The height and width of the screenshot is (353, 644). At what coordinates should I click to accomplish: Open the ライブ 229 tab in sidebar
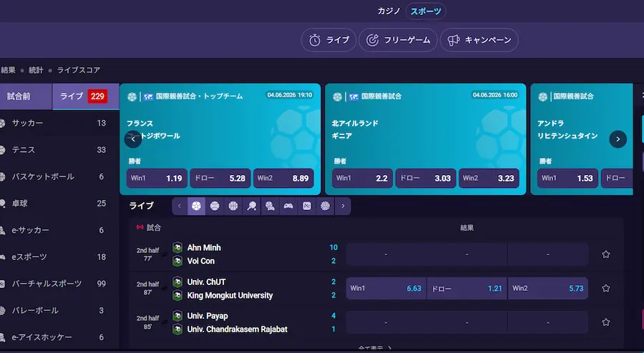click(86, 96)
